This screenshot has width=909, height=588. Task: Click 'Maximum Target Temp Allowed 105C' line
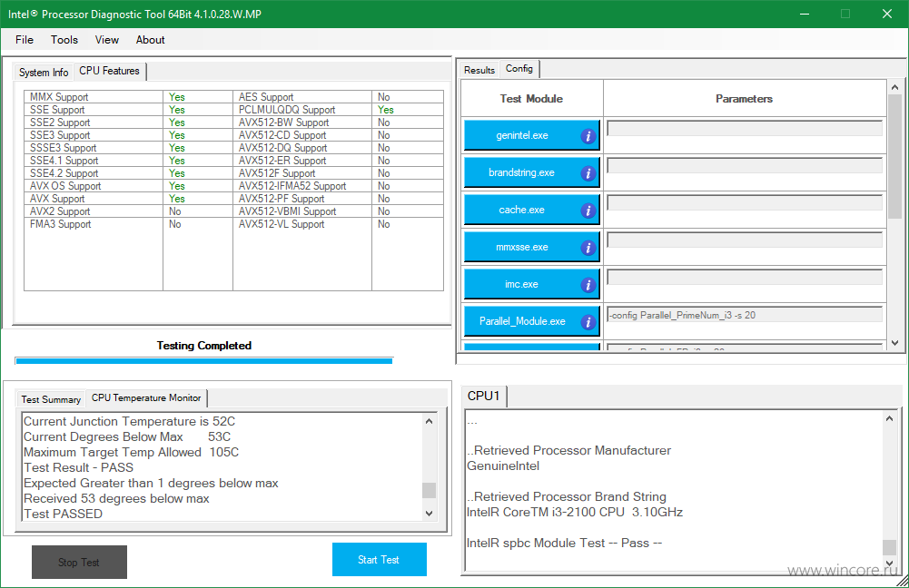click(131, 452)
